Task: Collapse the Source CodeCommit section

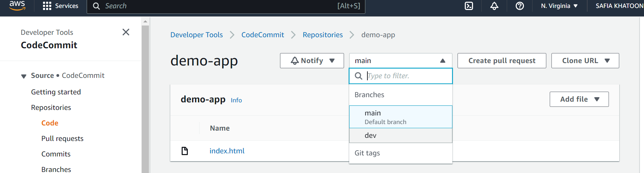Action: pyautogui.click(x=24, y=76)
